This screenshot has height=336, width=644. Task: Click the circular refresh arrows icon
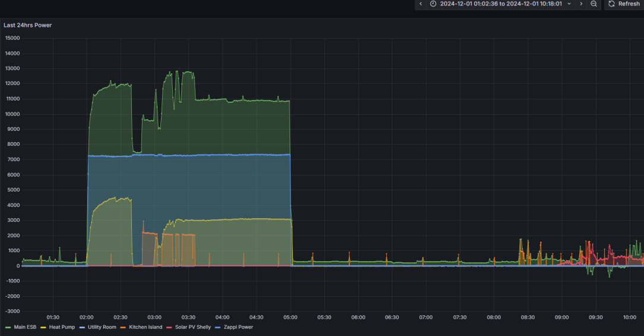[x=611, y=4]
